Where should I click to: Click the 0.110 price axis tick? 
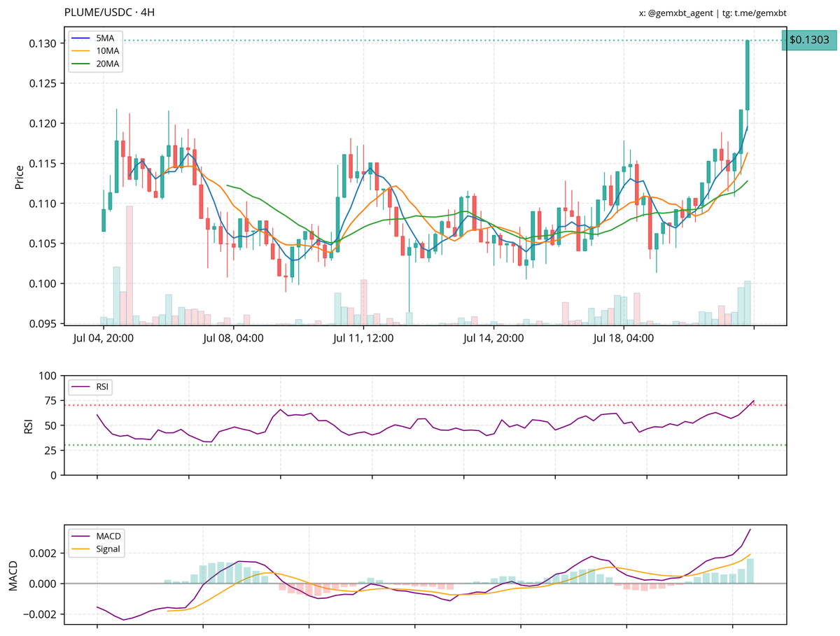coord(43,204)
